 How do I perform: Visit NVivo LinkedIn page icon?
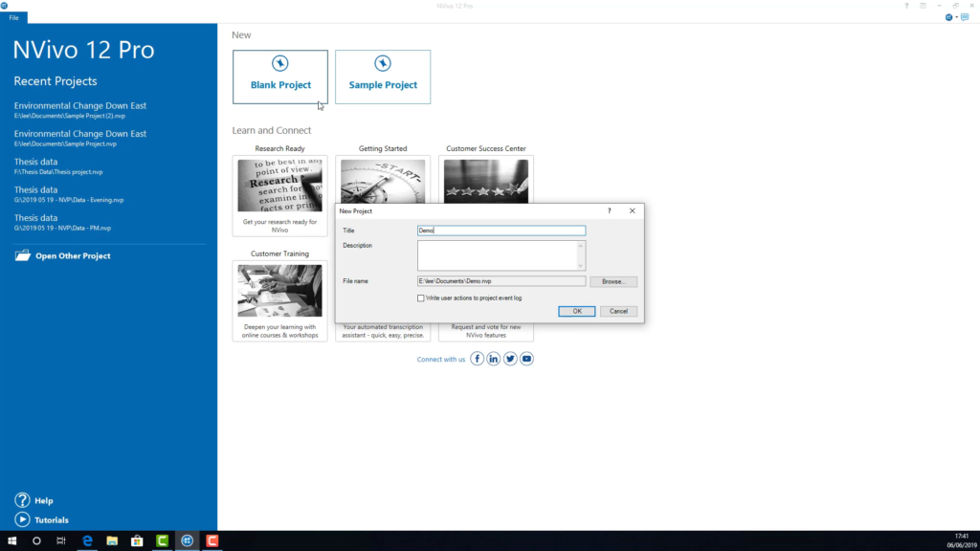click(493, 359)
